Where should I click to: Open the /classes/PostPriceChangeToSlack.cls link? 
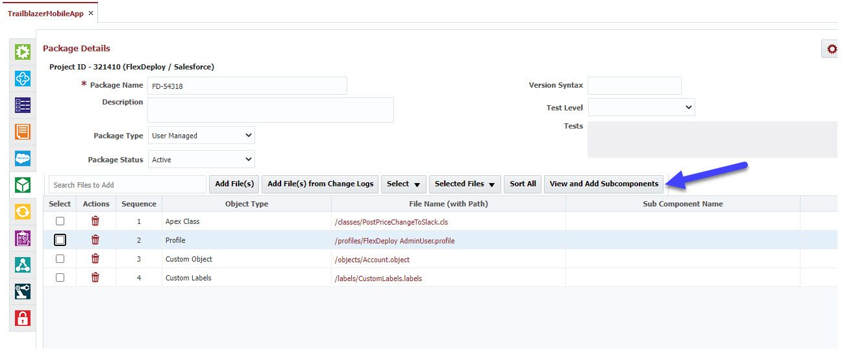coord(391,222)
